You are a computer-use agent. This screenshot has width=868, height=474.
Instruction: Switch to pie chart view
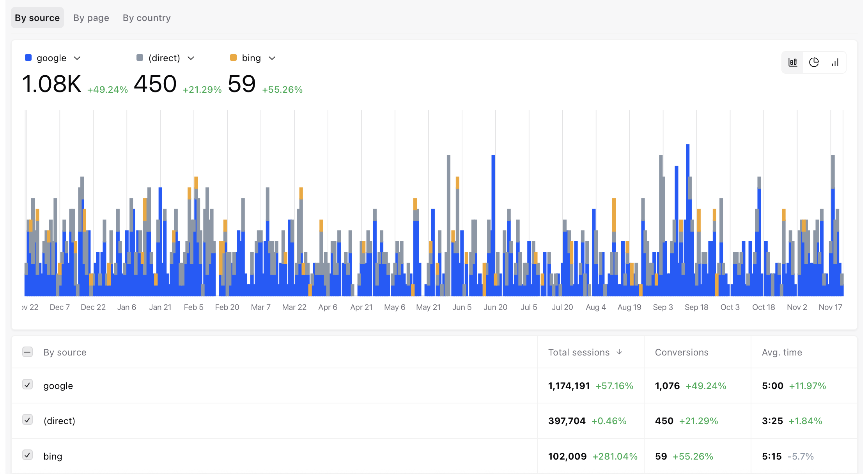pyautogui.click(x=814, y=62)
